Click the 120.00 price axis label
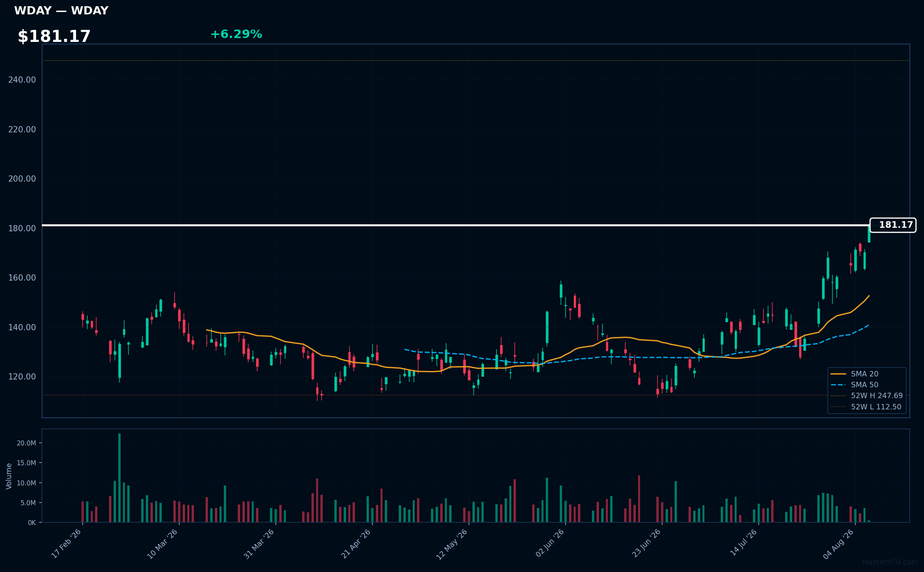Image resolution: width=924 pixels, height=572 pixels. (x=22, y=376)
